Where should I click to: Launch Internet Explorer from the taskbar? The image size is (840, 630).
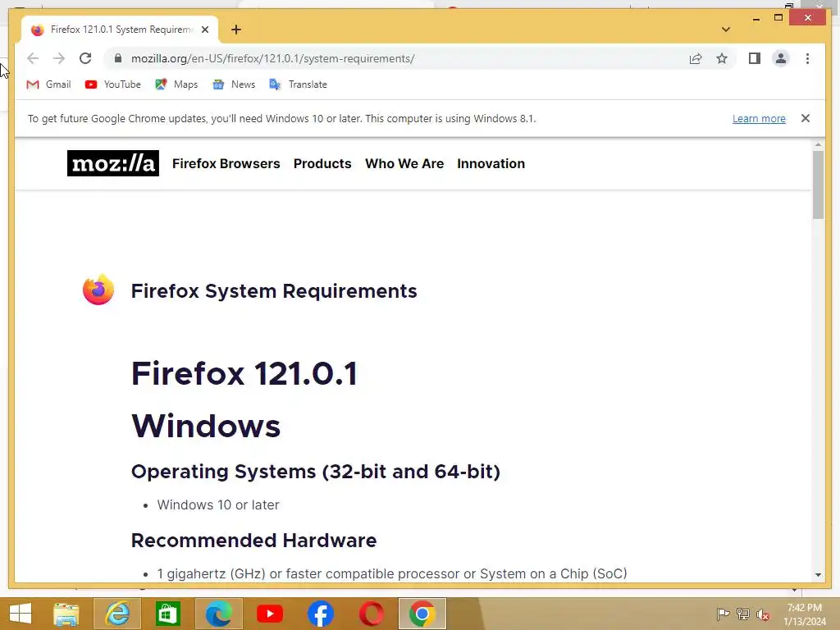[x=117, y=614]
